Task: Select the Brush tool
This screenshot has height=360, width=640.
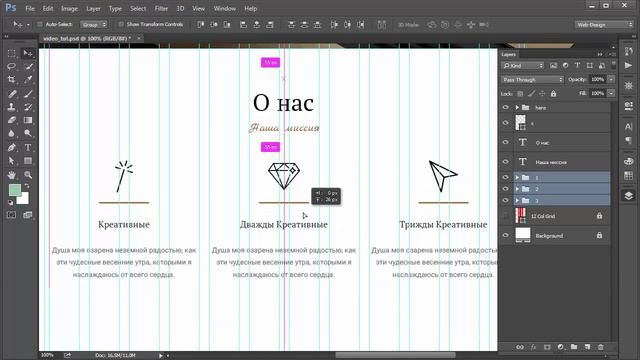Action: [x=28, y=94]
